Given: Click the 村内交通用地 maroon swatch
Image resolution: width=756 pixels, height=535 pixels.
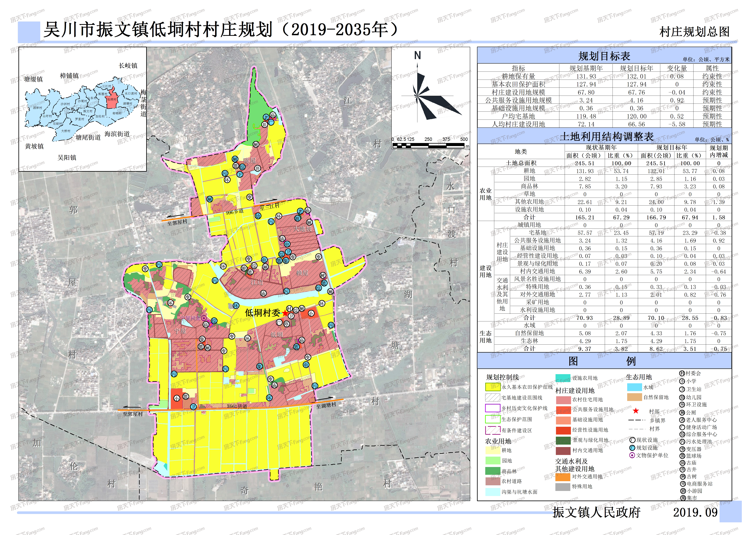Looking at the screenshot, I should tap(563, 451).
